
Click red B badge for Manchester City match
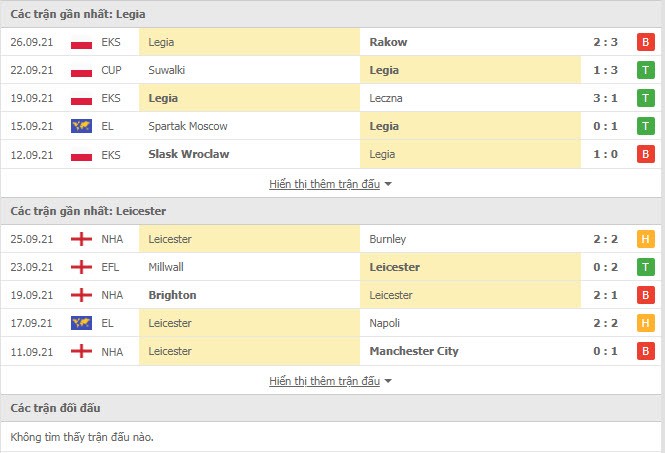646,352
